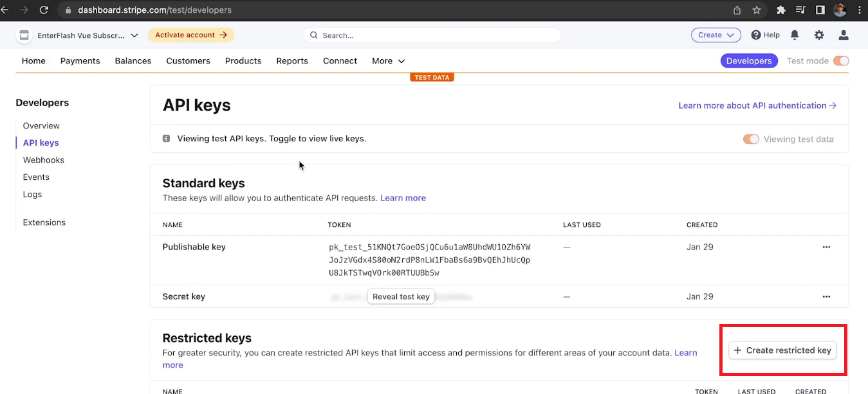The image size is (868, 394).
Task: Click the publishable key token text
Action: tap(430, 260)
